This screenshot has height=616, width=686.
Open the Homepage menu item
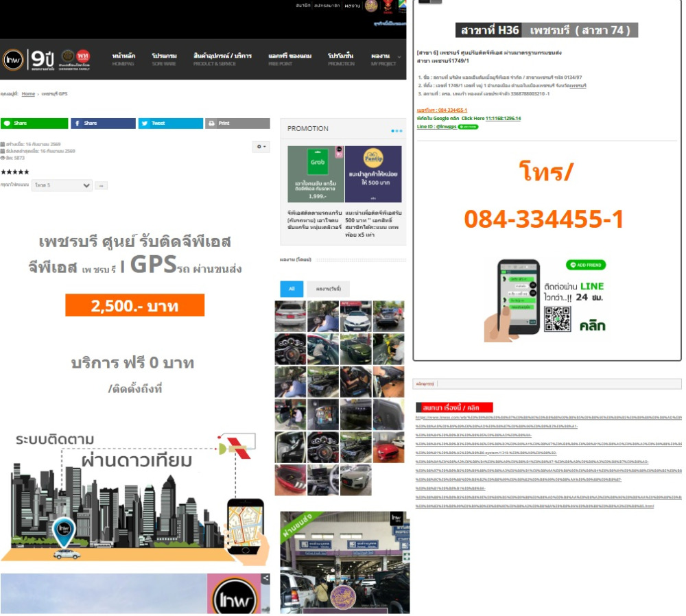123,59
